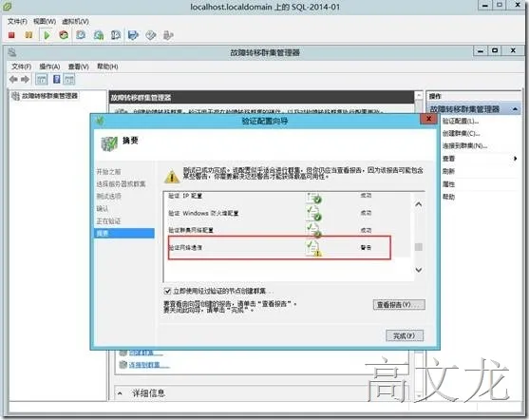The image size is (529, 420).
Task: Click the warning icon beside 验证网络通信 row
Action: pos(313,248)
